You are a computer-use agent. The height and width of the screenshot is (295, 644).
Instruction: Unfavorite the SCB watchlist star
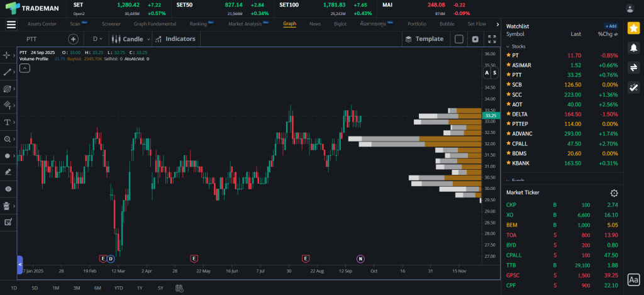click(x=508, y=85)
